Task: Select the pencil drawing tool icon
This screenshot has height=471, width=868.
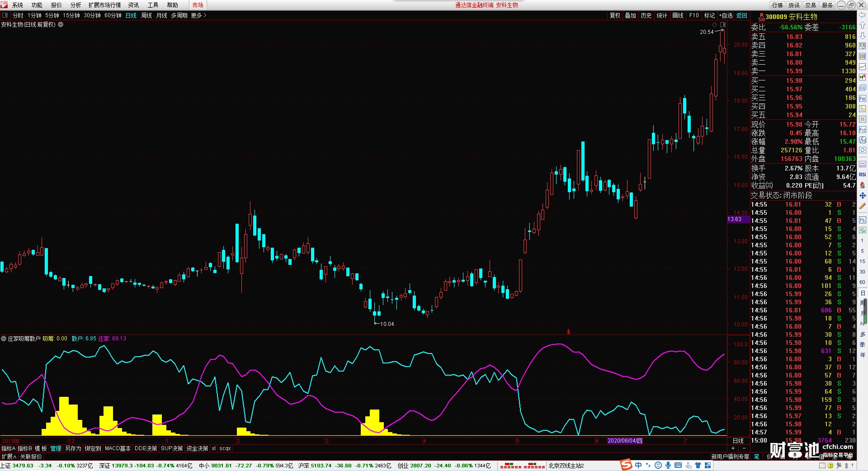Action: (863, 206)
